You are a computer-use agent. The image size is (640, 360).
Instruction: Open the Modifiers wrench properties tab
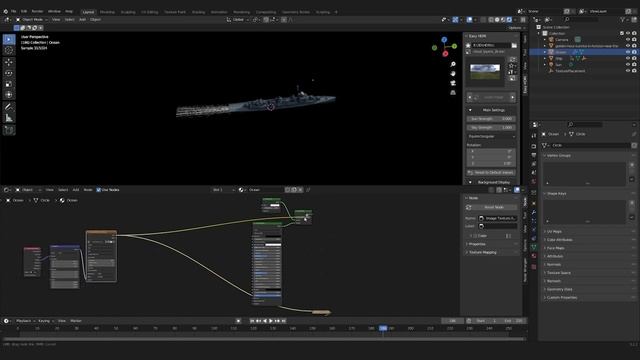[x=534, y=212]
